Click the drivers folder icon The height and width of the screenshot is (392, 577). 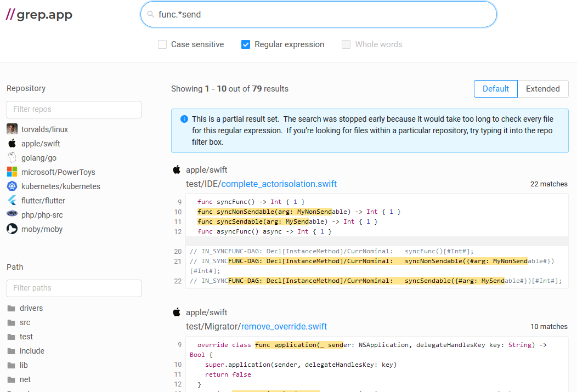tap(12, 308)
